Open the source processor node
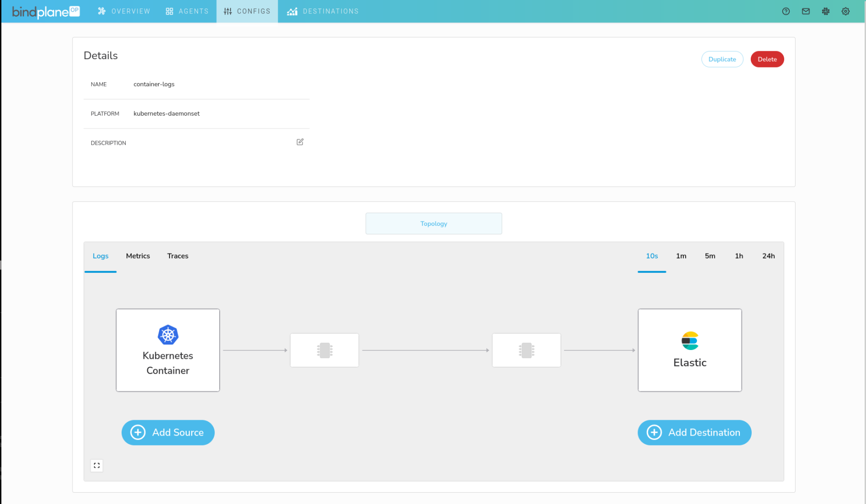Viewport: 866px width, 504px height. 325,350
